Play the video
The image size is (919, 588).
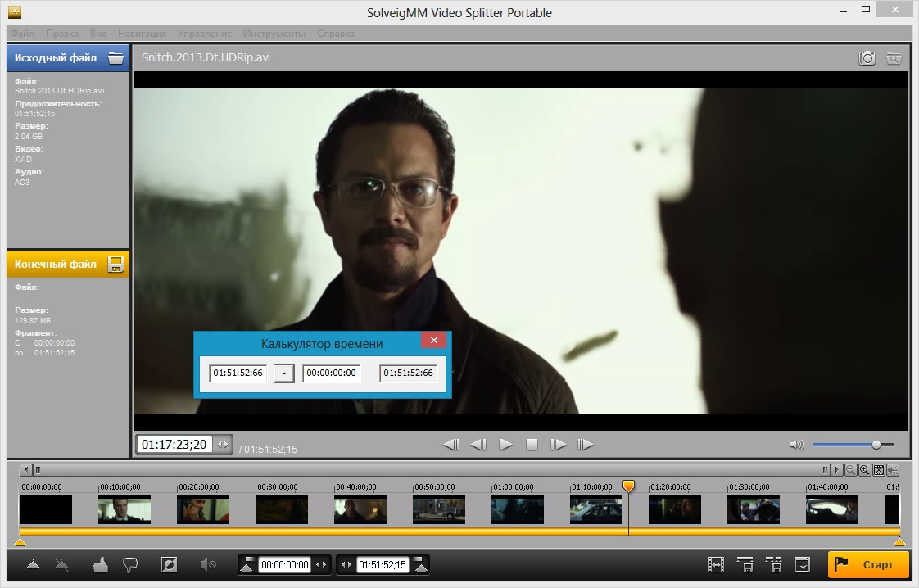[505, 445]
